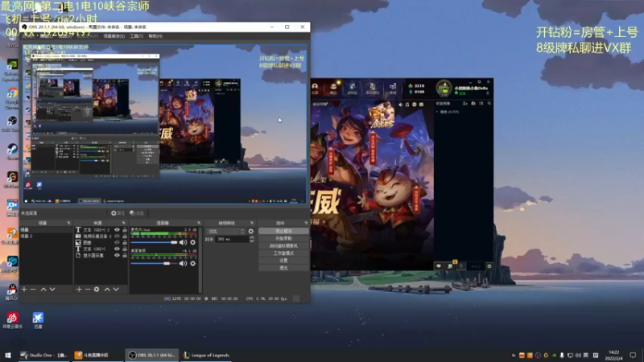
Task: Expand the friends group in League client
Action: 437,112
